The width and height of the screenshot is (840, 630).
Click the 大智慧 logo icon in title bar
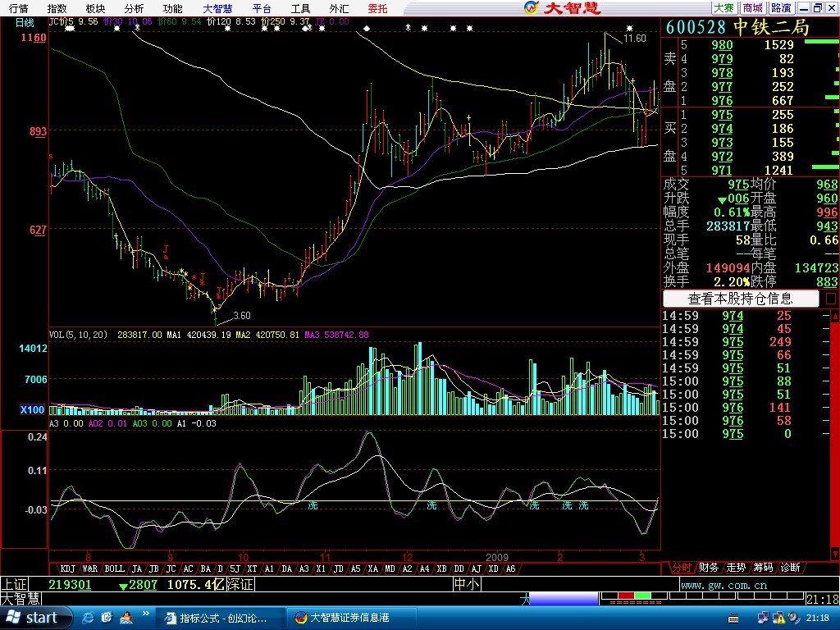click(531, 7)
